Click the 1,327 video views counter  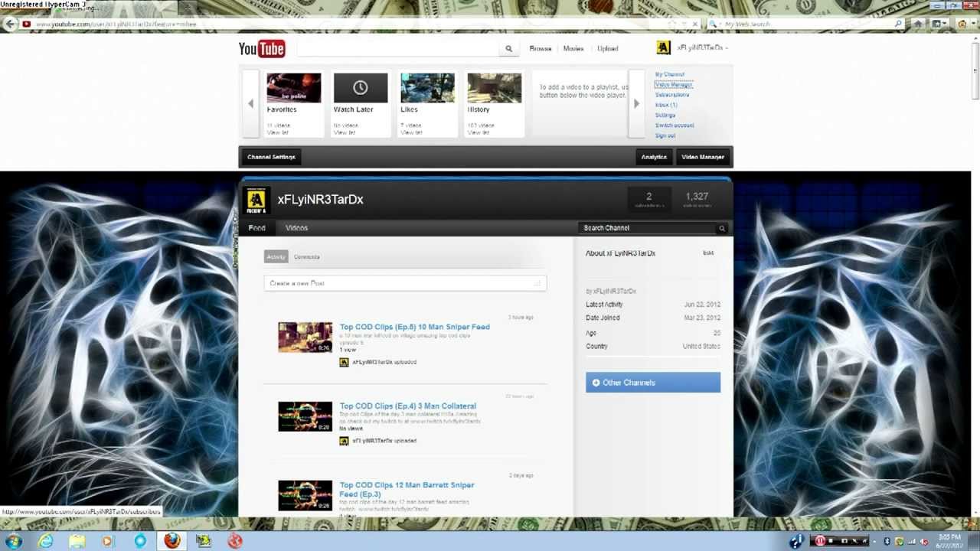coord(697,200)
